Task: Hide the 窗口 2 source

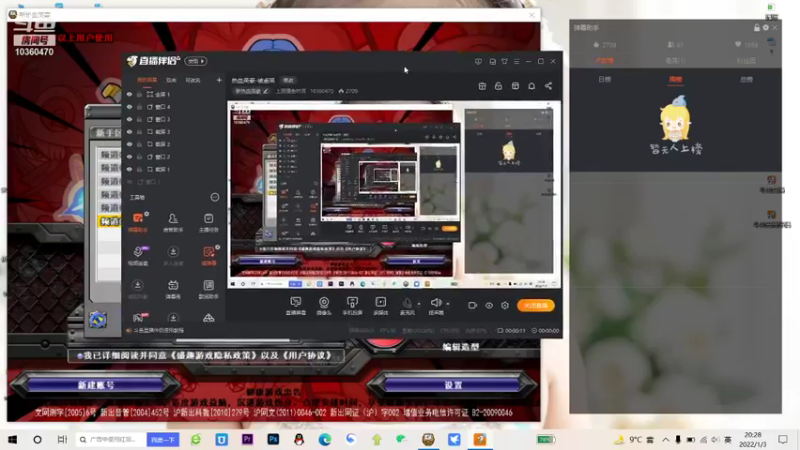Action: pos(130,157)
